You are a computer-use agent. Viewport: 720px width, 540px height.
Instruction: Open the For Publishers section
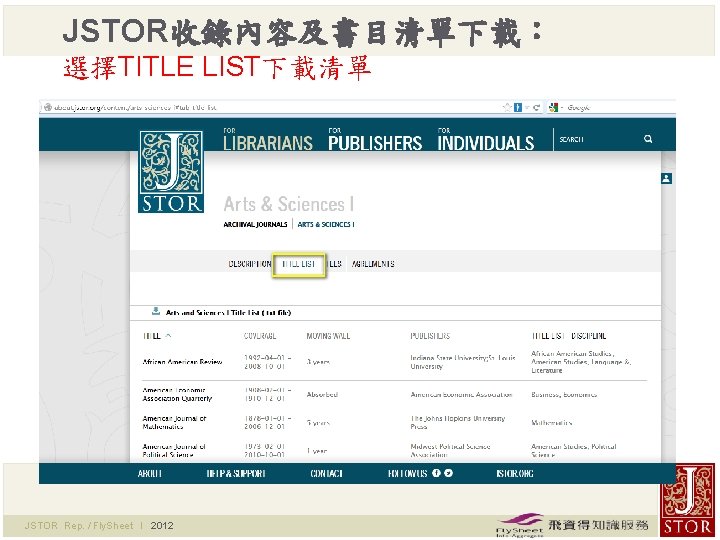click(x=375, y=139)
